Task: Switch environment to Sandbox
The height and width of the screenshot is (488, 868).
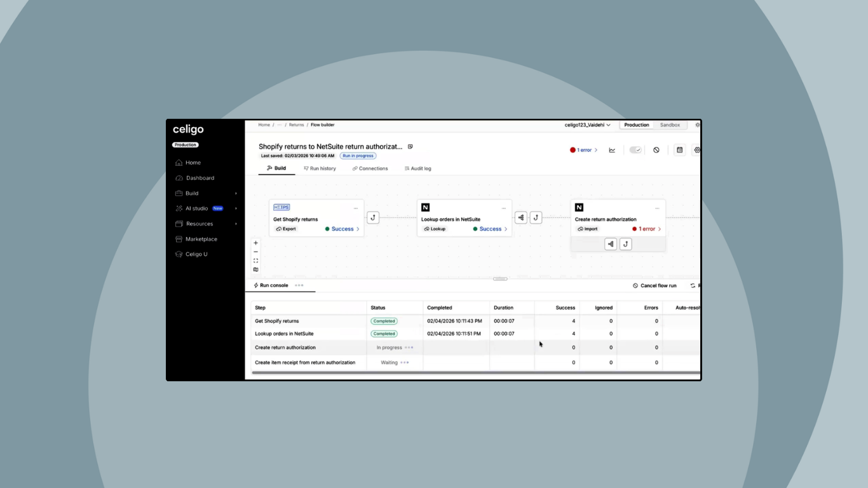Action: [x=670, y=125]
